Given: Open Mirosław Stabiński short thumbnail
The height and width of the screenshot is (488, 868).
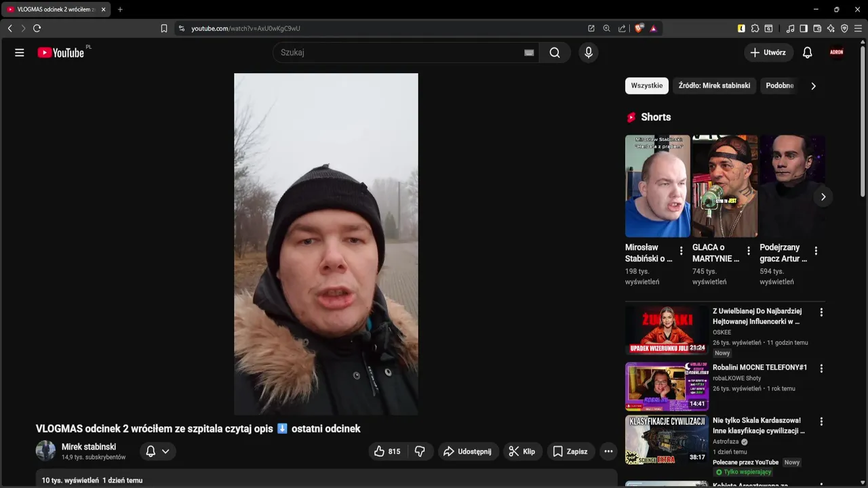Looking at the screenshot, I should point(658,186).
